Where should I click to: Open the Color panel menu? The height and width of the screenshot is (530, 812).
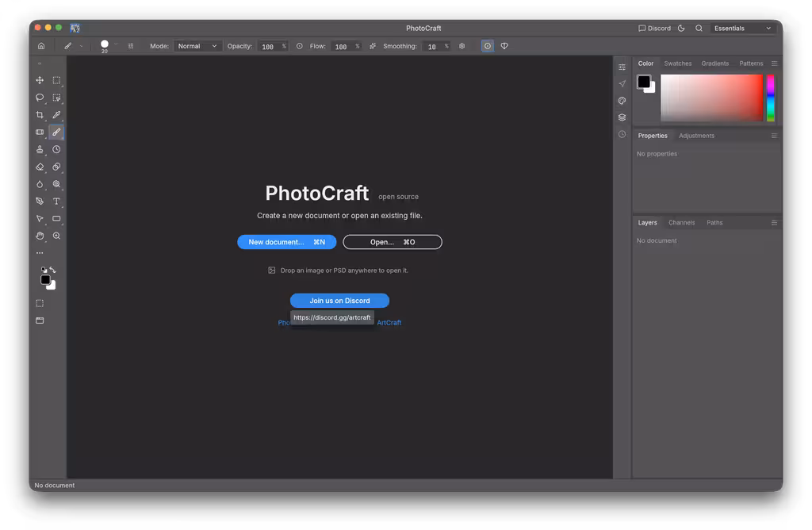[x=774, y=63]
